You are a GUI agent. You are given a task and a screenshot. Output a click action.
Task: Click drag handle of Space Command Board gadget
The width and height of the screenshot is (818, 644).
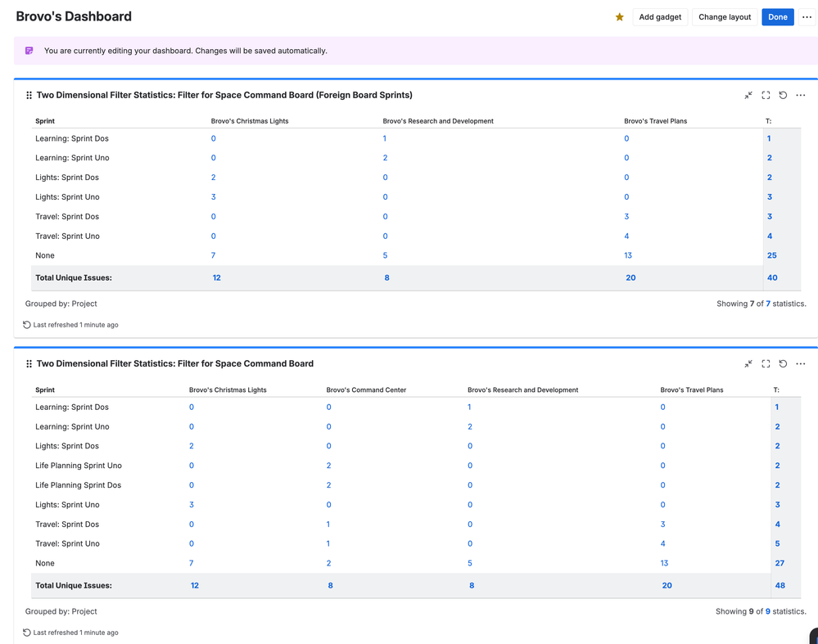29,363
